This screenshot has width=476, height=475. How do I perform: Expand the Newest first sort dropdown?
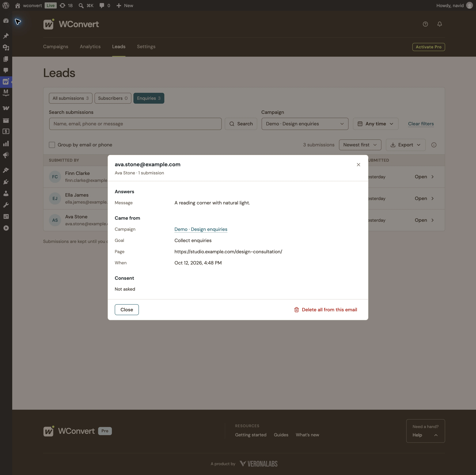point(360,145)
